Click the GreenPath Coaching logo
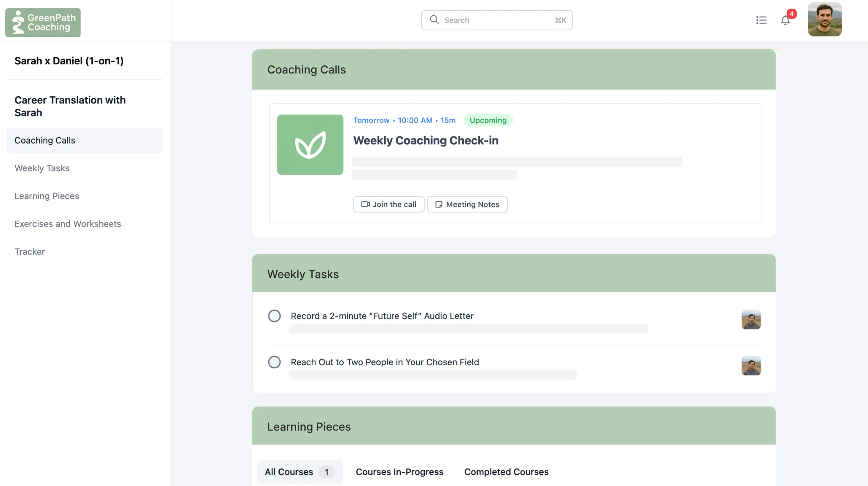The width and height of the screenshot is (868, 486). 43,23
